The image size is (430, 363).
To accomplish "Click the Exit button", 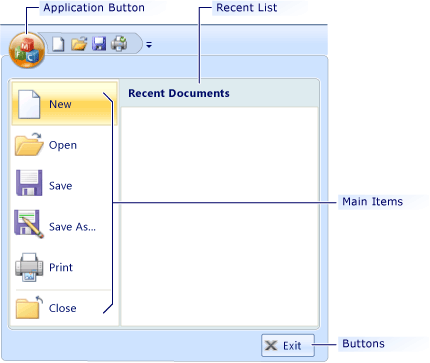I will pyautogui.click(x=288, y=345).
